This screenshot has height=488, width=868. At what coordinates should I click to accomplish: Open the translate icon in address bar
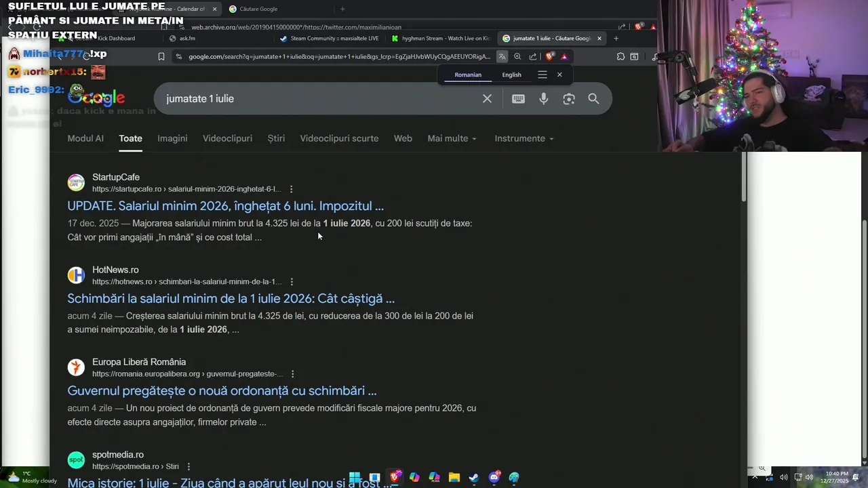(502, 57)
